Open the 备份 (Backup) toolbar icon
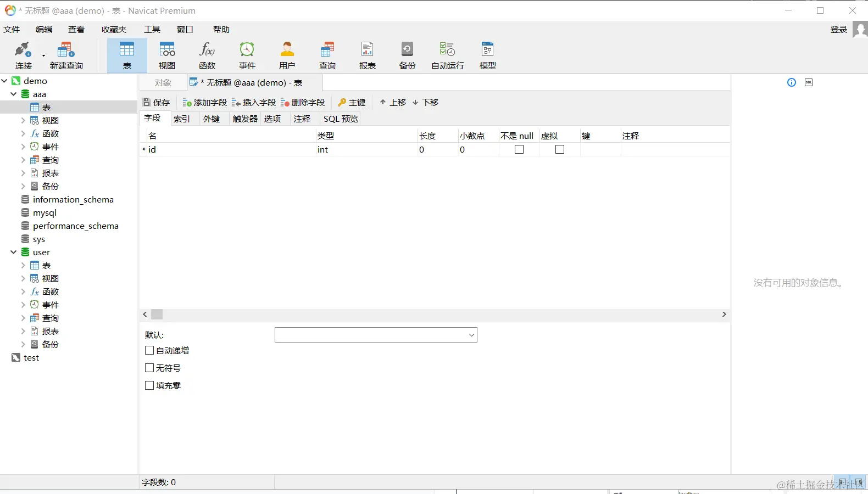This screenshot has width=868, height=494. [x=408, y=55]
